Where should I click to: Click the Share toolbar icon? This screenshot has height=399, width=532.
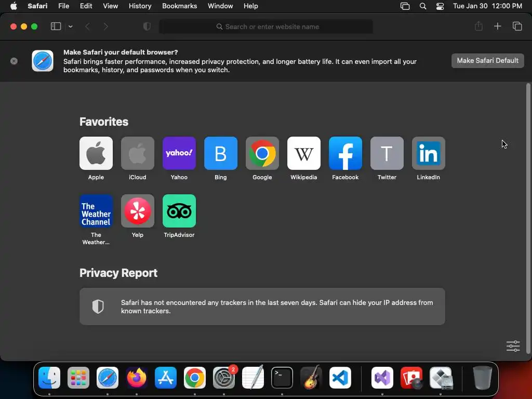pos(478,26)
